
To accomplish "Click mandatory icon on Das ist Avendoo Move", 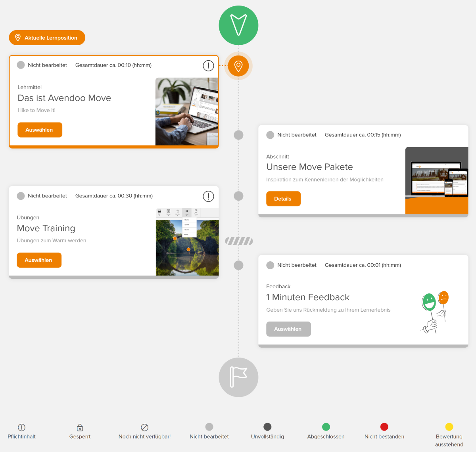I will pyautogui.click(x=208, y=66).
